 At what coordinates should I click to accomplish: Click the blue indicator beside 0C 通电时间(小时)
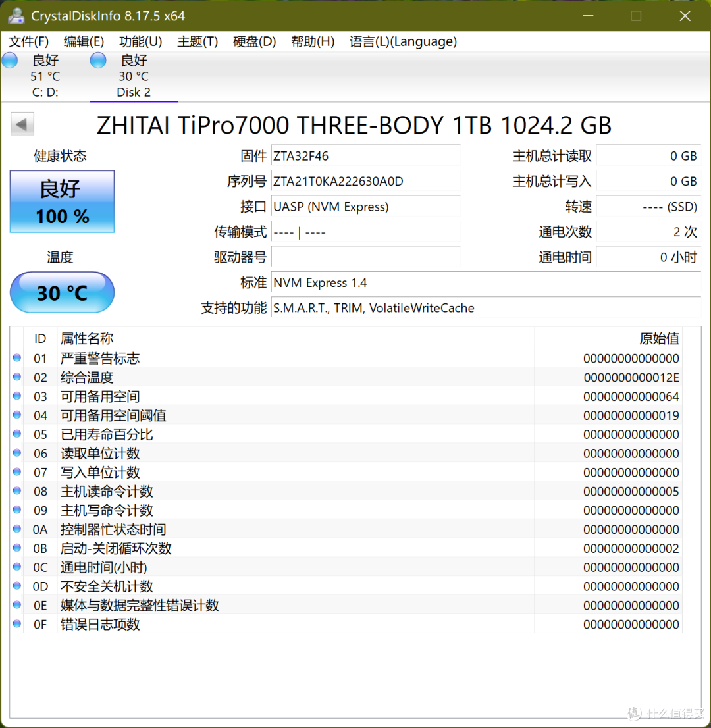point(16,567)
